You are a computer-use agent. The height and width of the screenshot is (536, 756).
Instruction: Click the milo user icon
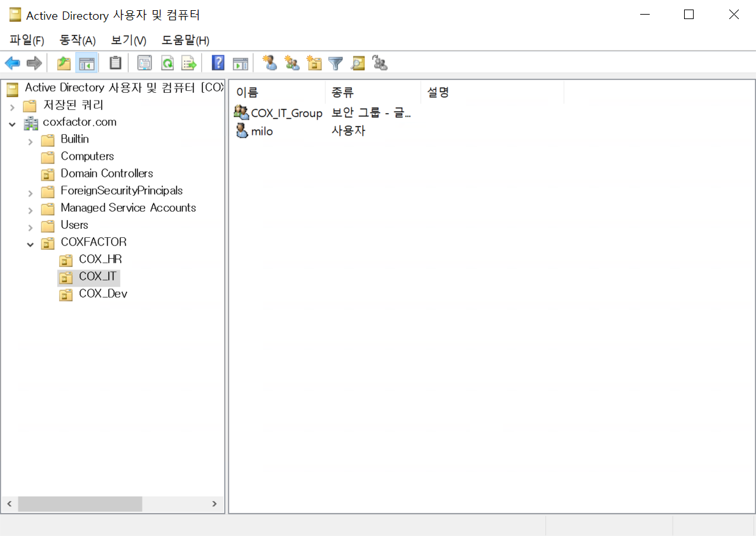tap(242, 130)
